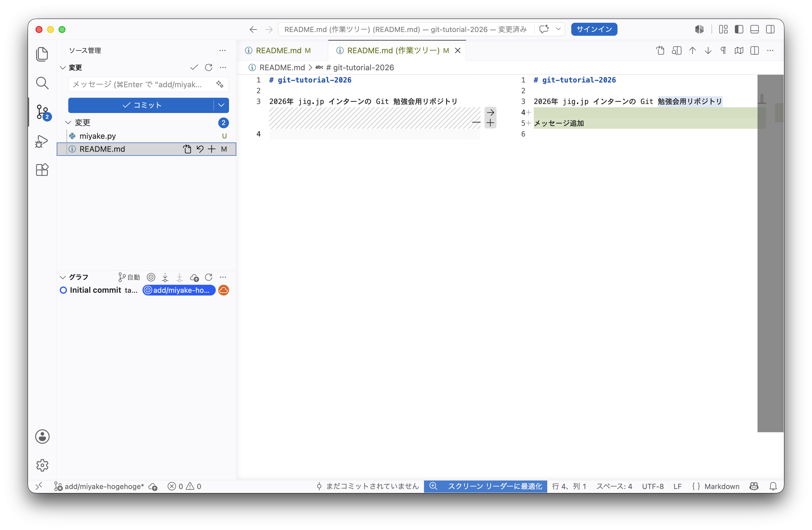Open the Search view in activity bar

[x=42, y=83]
